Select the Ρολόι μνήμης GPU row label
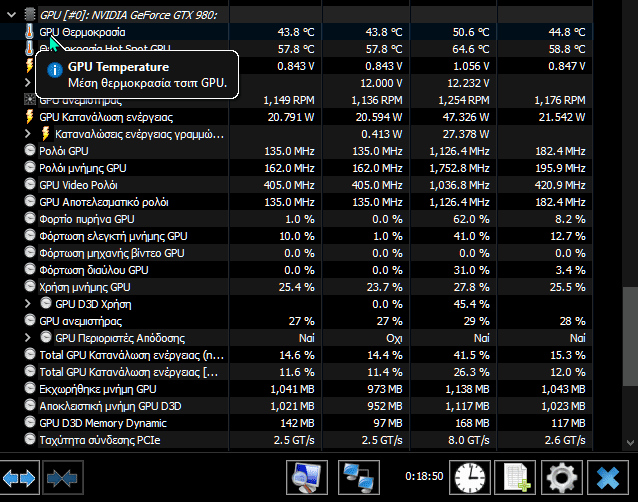The height and width of the screenshot is (502, 638). (x=83, y=168)
